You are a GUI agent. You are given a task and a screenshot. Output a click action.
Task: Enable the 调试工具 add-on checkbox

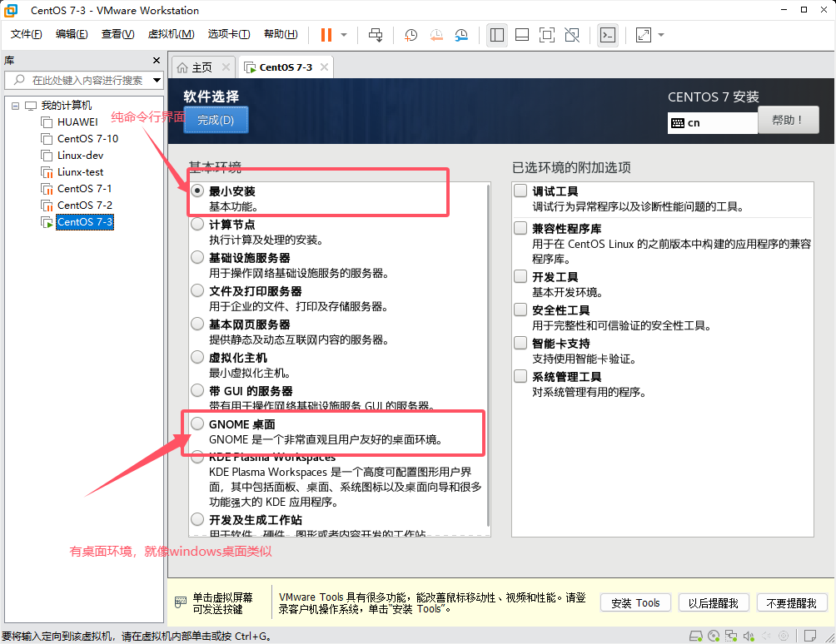[520, 191]
